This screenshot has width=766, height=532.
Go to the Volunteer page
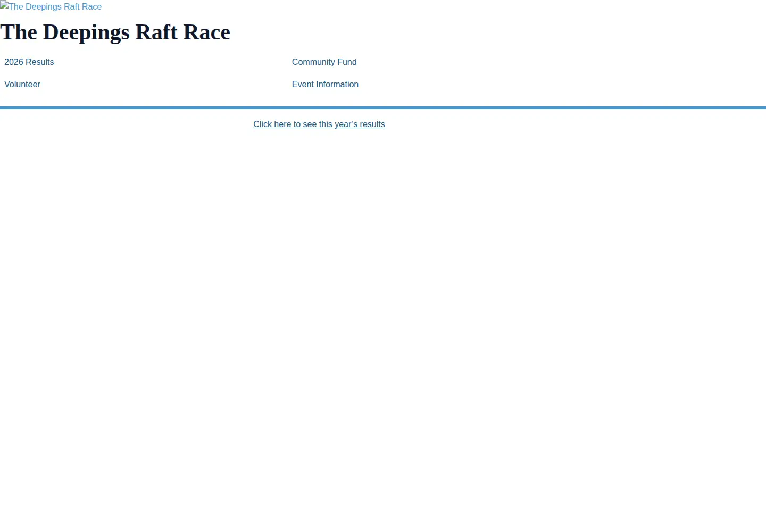click(22, 84)
